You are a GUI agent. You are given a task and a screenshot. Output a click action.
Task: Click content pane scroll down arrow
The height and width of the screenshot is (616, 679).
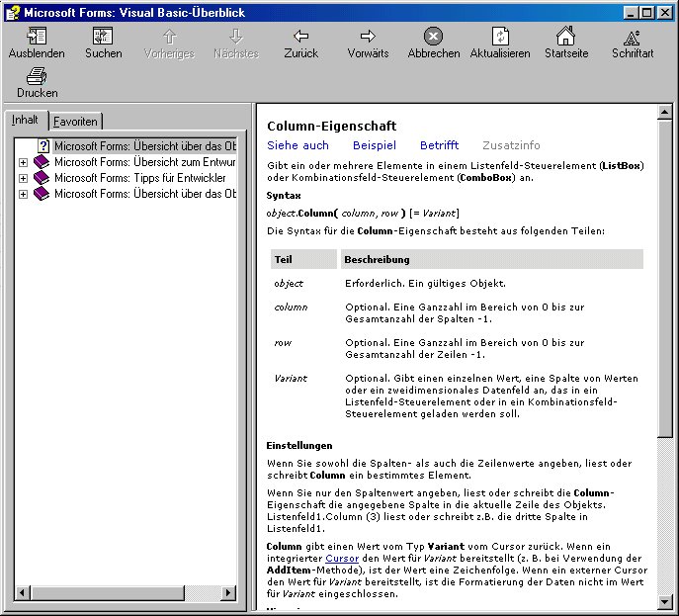[x=664, y=601]
